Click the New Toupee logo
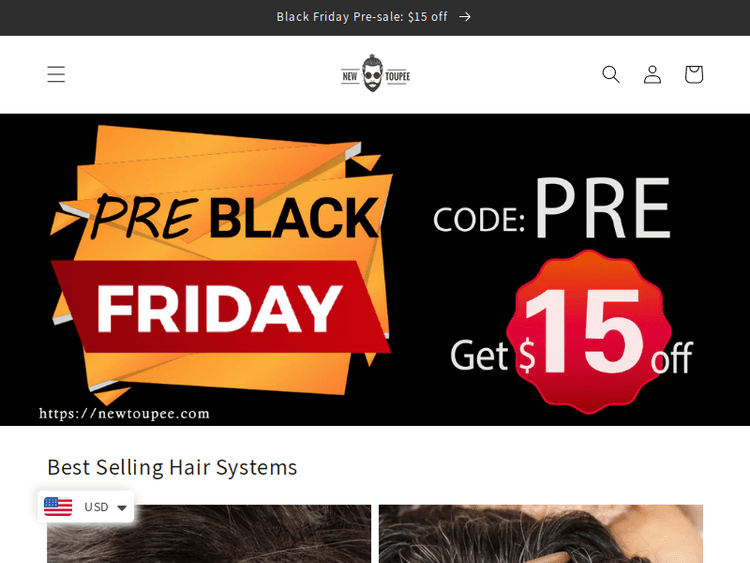The width and height of the screenshot is (750, 563). 375,74
